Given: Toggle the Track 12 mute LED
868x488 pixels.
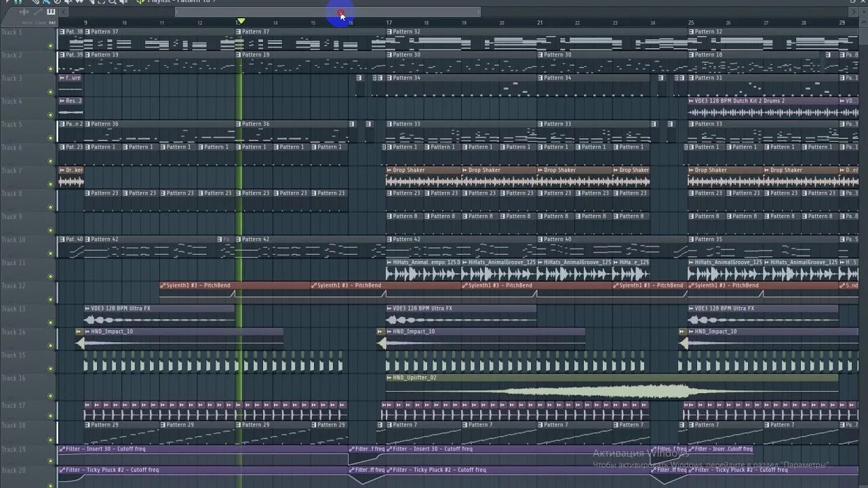Looking at the screenshot, I should pos(51,300).
